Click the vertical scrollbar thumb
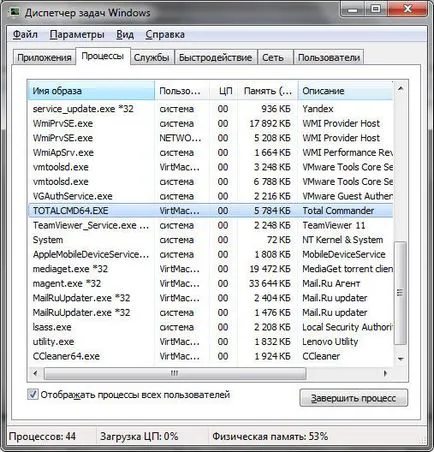The image size is (434, 452). click(400, 293)
